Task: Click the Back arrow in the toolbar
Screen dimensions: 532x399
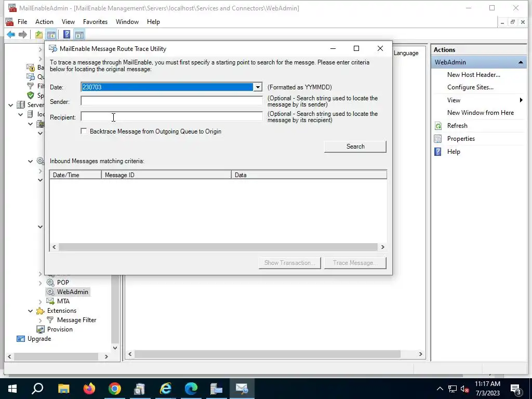Action: point(11,35)
